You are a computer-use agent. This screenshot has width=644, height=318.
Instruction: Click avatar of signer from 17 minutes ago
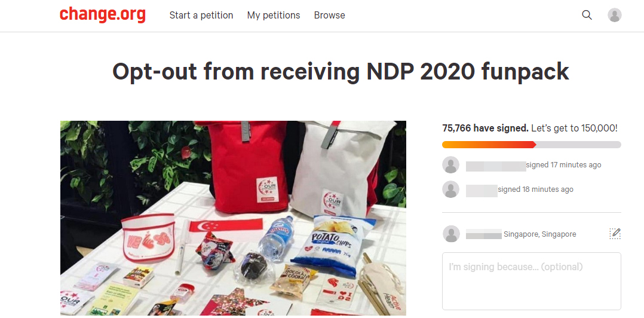450,165
